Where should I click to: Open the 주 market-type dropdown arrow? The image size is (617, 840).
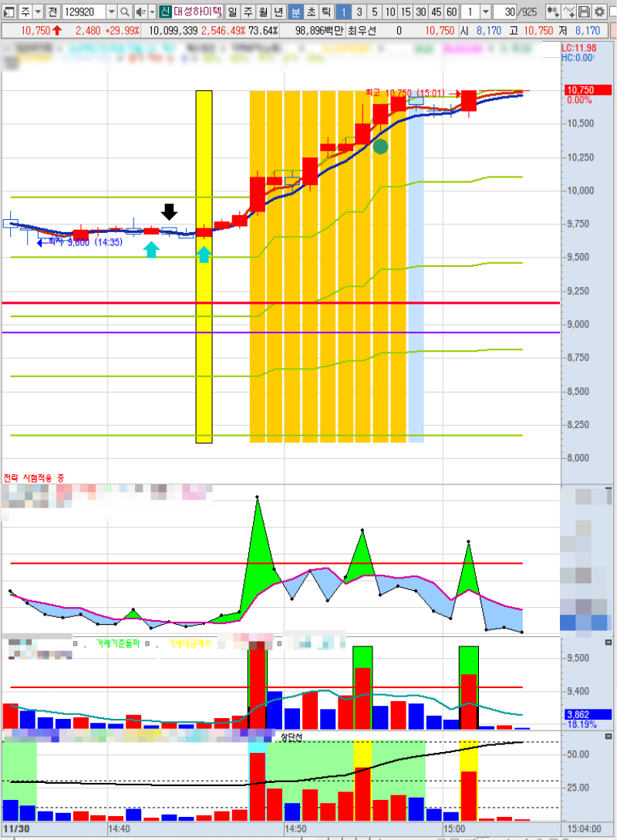[x=38, y=12]
